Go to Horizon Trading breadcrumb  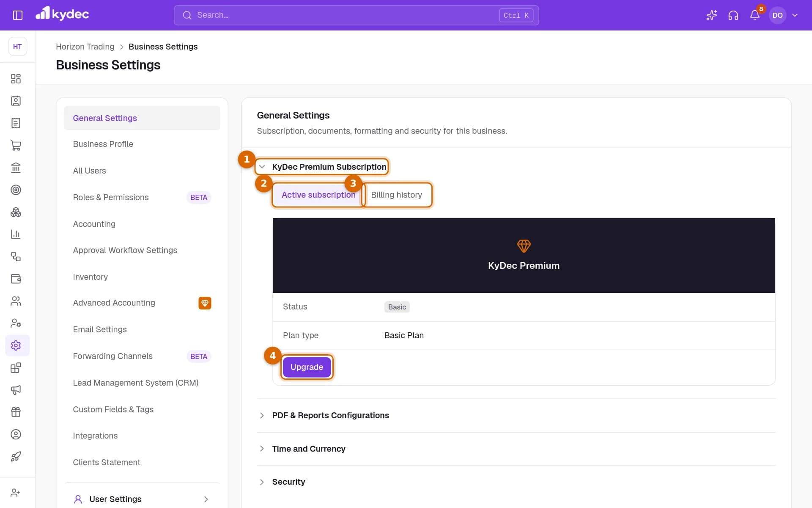click(85, 47)
